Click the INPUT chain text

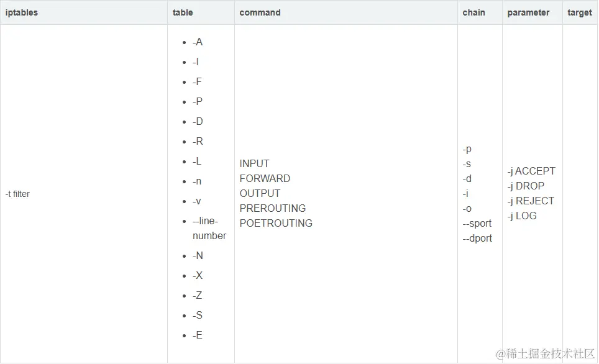pos(255,164)
